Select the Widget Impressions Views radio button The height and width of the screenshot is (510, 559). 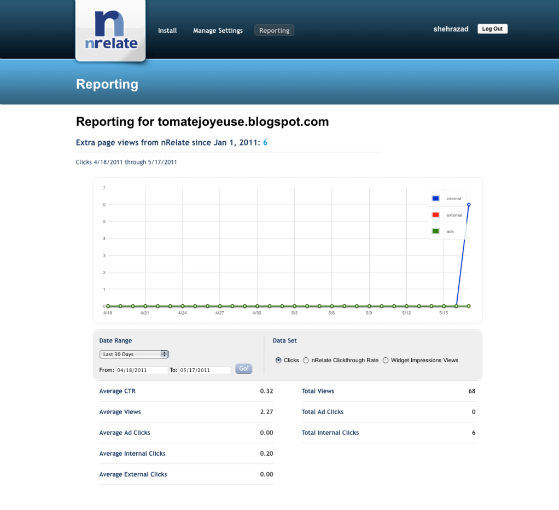tap(385, 360)
